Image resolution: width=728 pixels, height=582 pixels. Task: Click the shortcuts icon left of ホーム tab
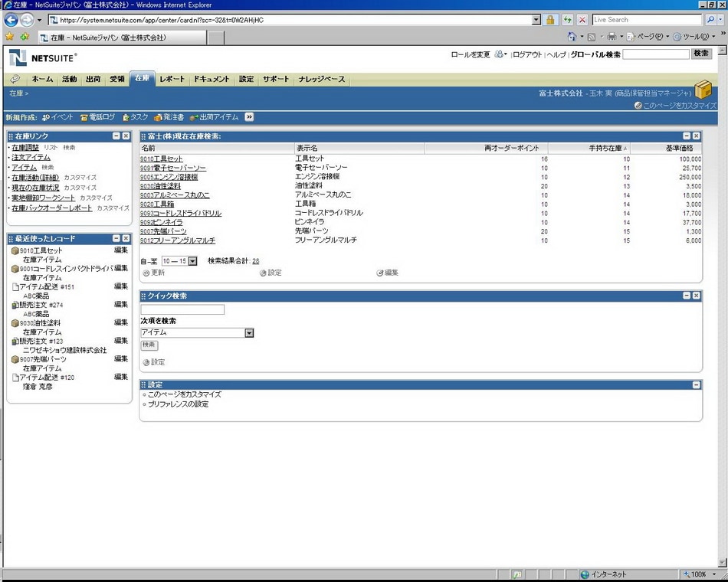15,79
